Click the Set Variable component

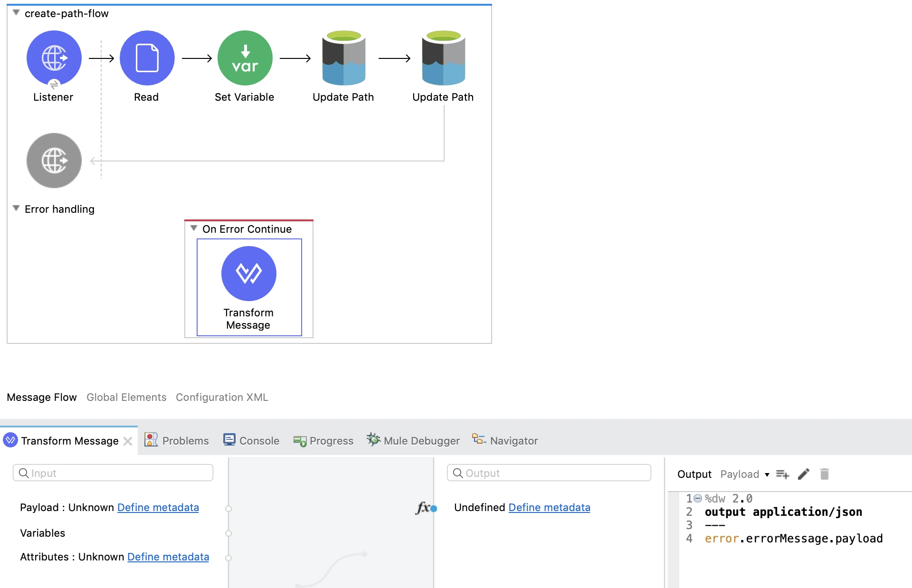[245, 57]
